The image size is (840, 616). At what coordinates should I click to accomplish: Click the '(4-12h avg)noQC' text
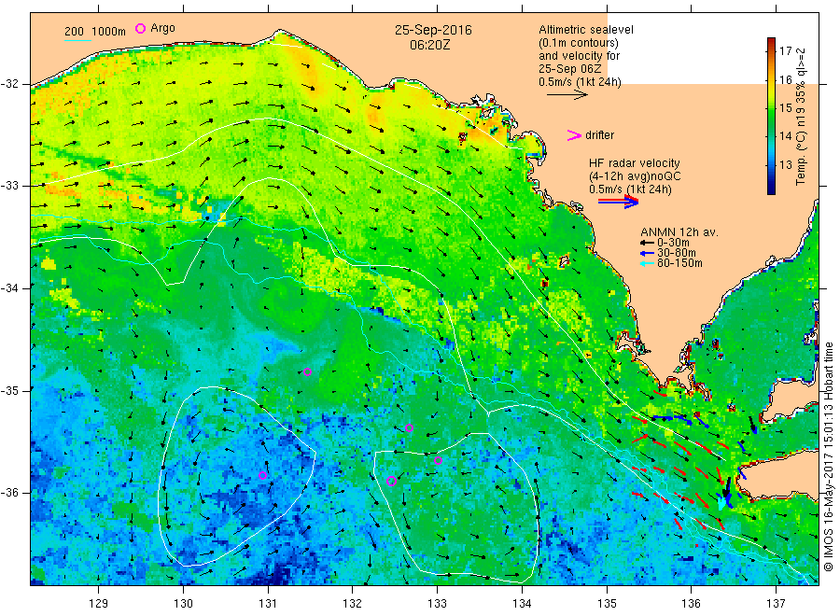635,176
